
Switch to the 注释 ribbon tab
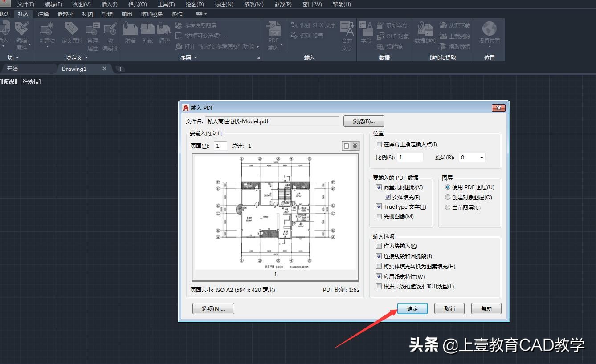click(x=43, y=14)
